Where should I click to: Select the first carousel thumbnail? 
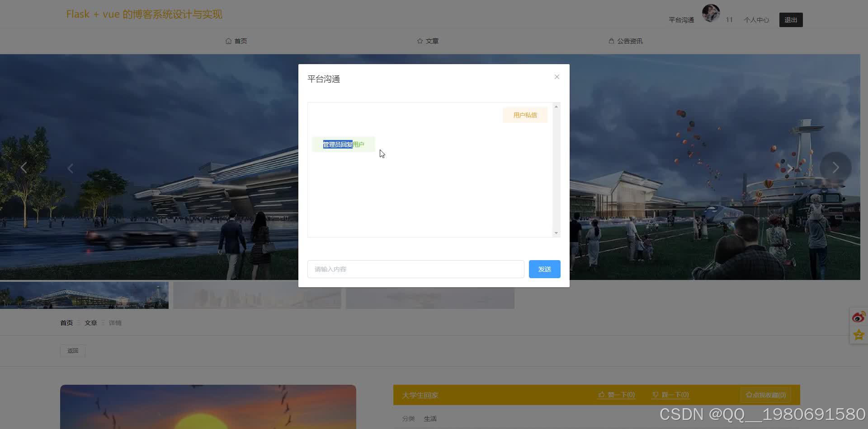[x=84, y=295]
